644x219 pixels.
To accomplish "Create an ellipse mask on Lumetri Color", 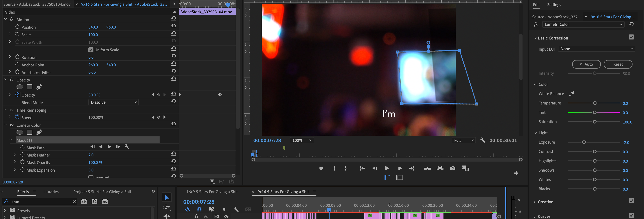I will click(20, 132).
